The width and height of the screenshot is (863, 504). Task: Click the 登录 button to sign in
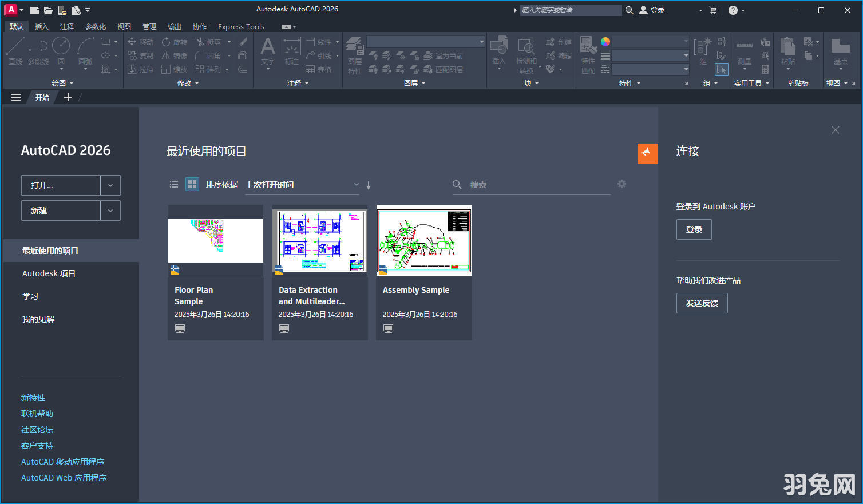[x=694, y=229]
